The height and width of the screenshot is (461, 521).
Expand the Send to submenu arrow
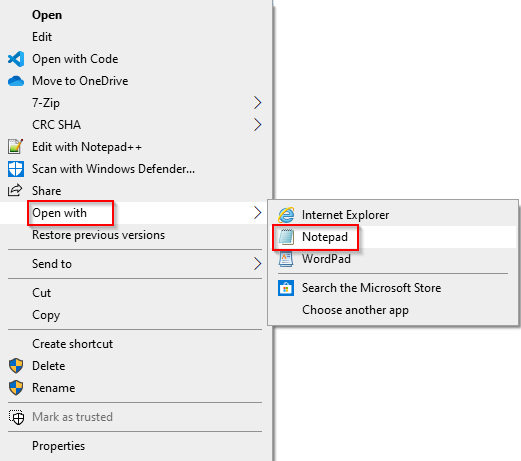click(257, 264)
